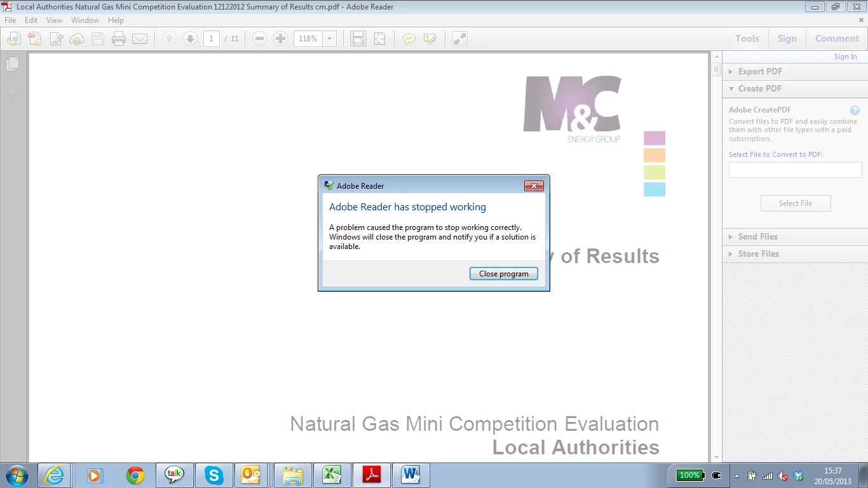Open the Help menu
868x488 pixels.
(116, 20)
